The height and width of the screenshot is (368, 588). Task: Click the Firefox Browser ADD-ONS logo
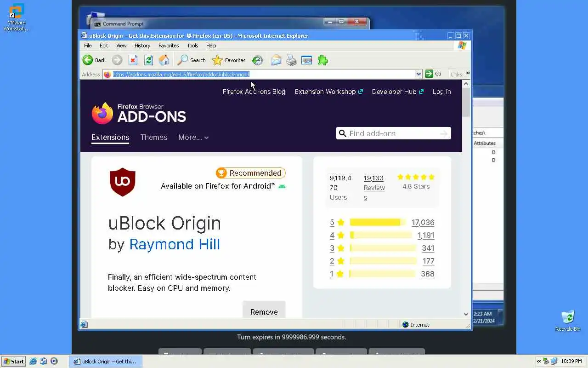pyautogui.click(x=139, y=113)
